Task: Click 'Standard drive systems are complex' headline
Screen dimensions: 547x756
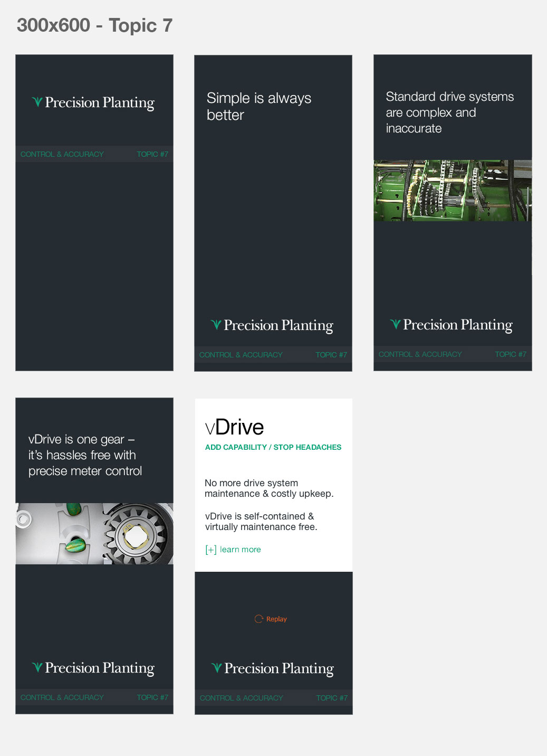Action: (449, 112)
